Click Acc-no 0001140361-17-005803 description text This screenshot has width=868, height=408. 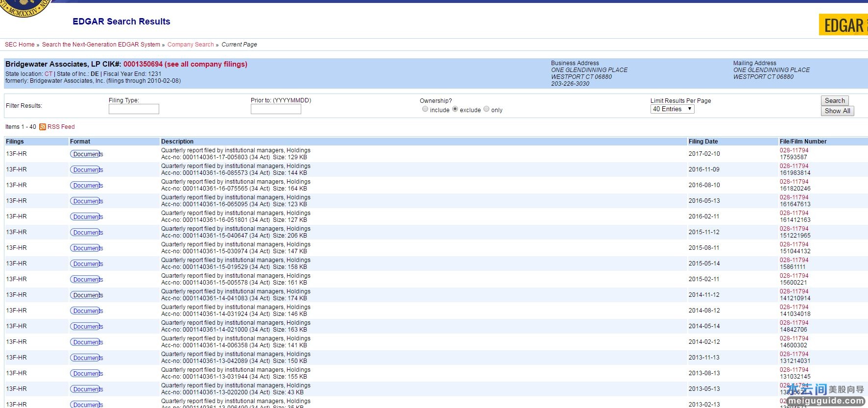point(234,157)
